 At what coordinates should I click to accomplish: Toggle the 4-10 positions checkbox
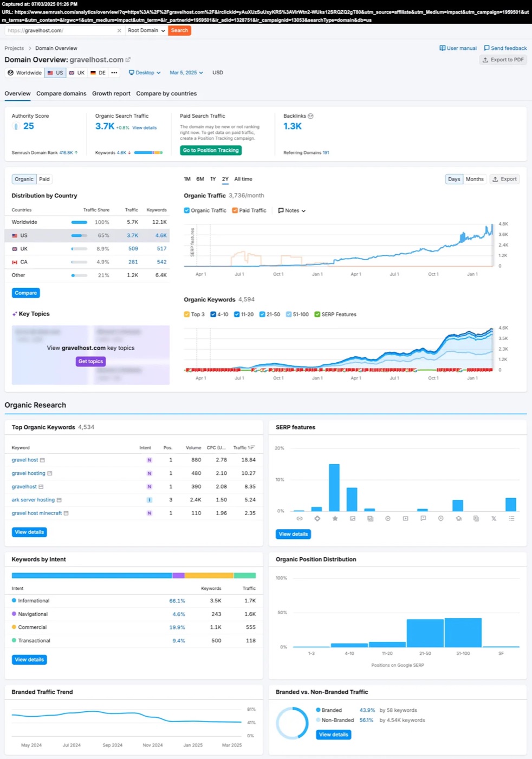pyautogui.click(x=213, y=314)
